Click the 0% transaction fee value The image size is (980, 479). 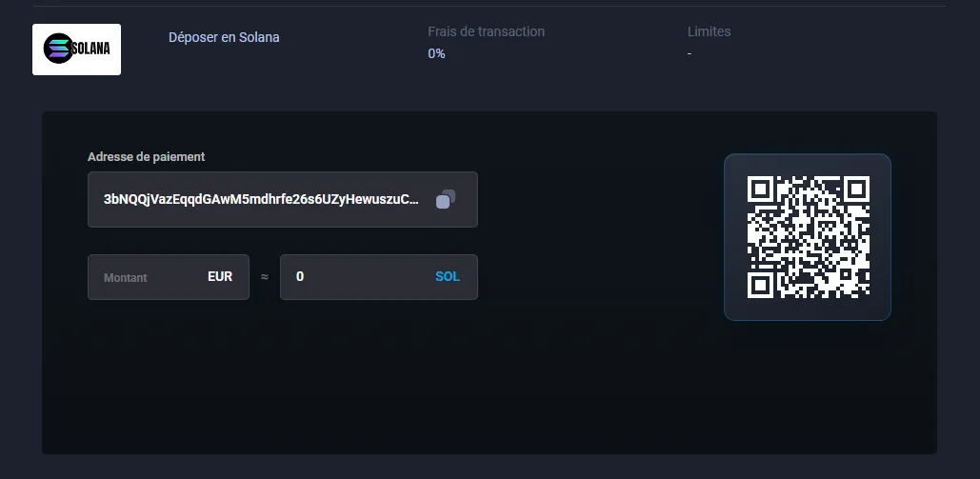(x=436, y=53)
